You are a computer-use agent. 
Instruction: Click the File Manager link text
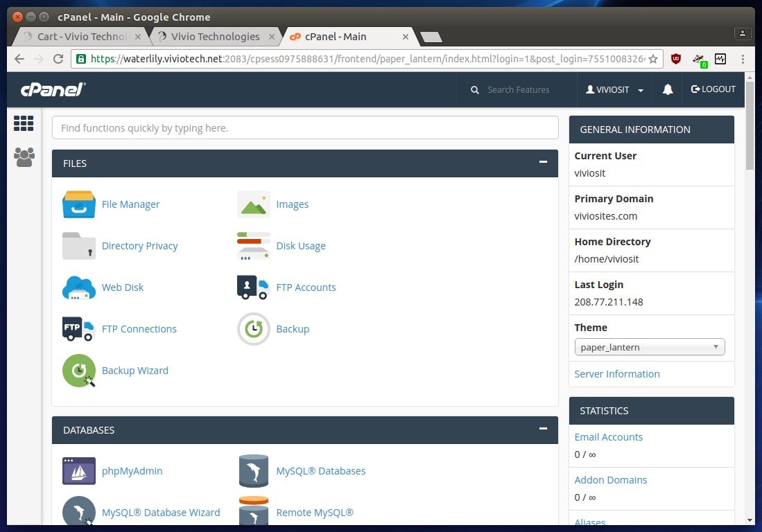[x=130, y=204]
